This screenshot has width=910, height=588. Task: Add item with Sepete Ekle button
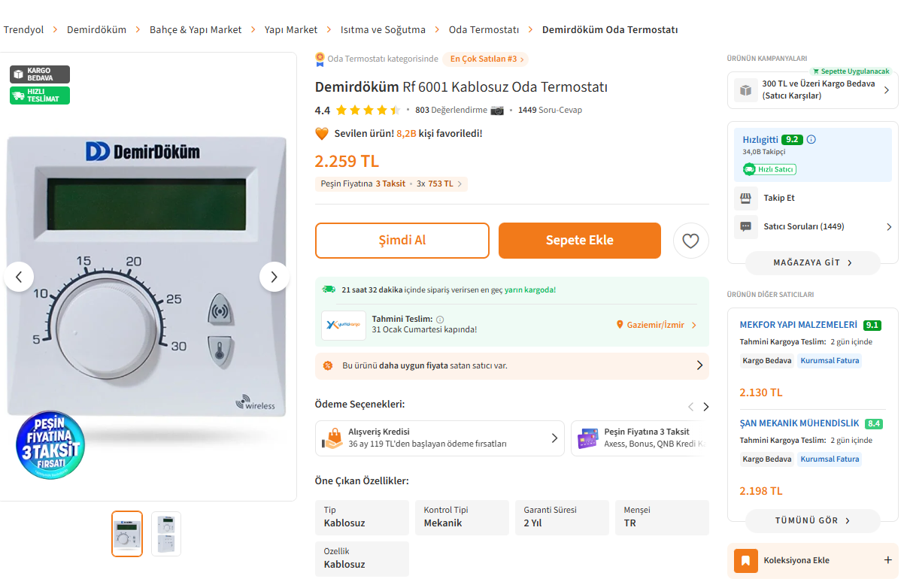(x=580, y=241)
